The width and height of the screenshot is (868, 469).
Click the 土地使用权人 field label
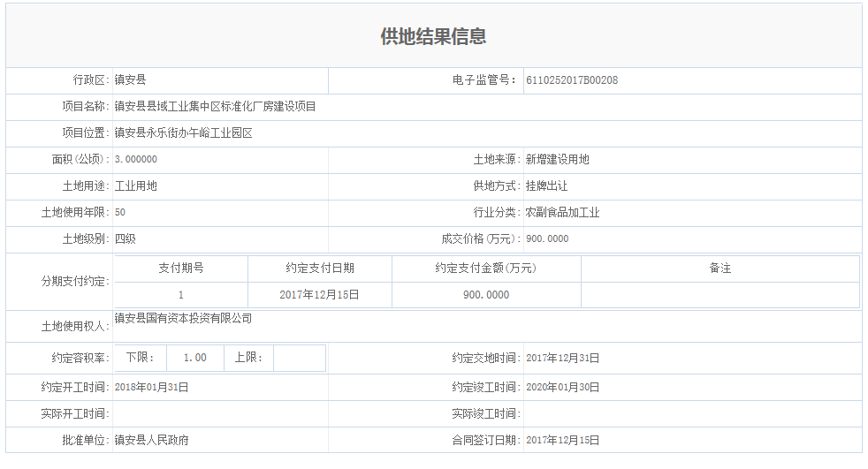point(75,326)
